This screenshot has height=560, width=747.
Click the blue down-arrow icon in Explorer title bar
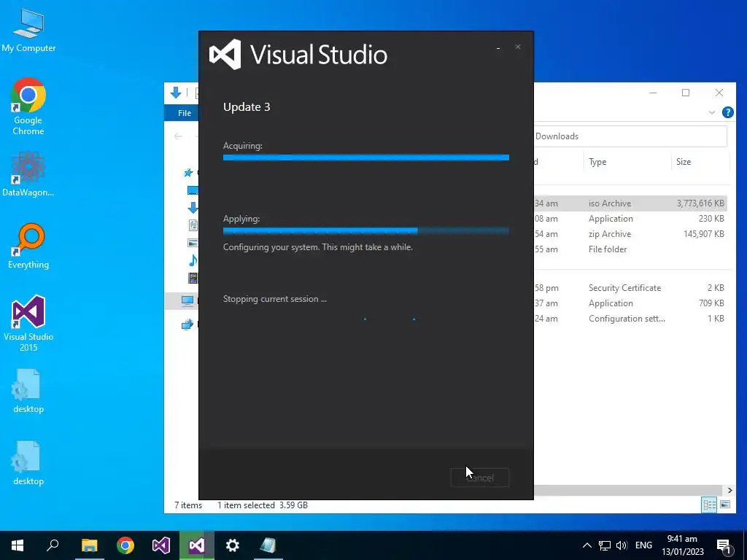point(176,93)
